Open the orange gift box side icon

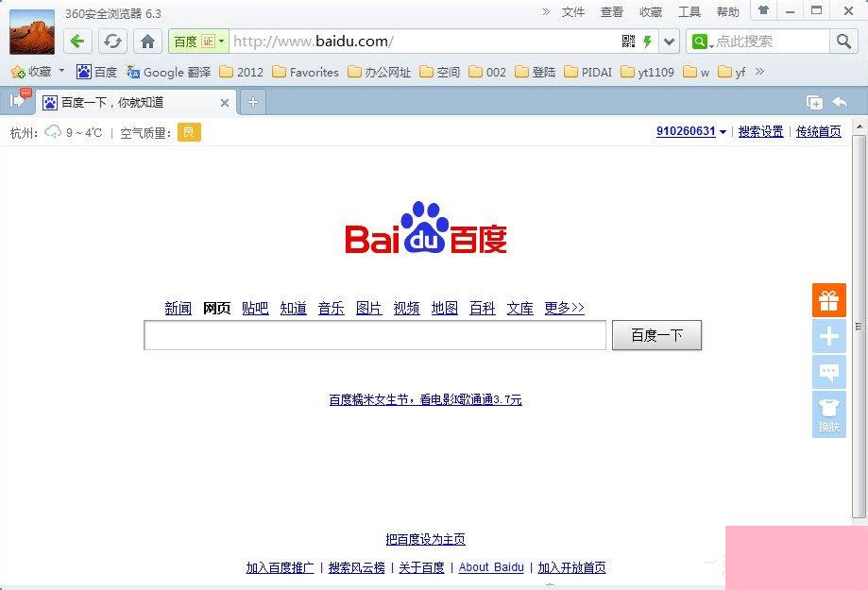[x=828, y=300]
